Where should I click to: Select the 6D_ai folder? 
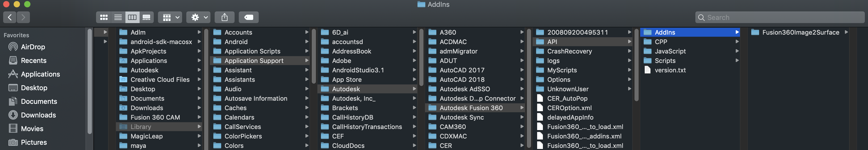[367, 32]
